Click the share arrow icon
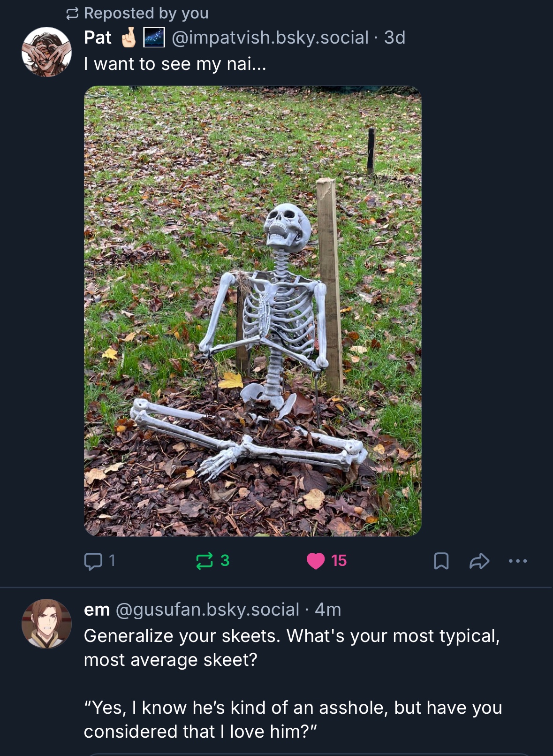The height and width of the screenshot is (756, 553). coord(479,561)
